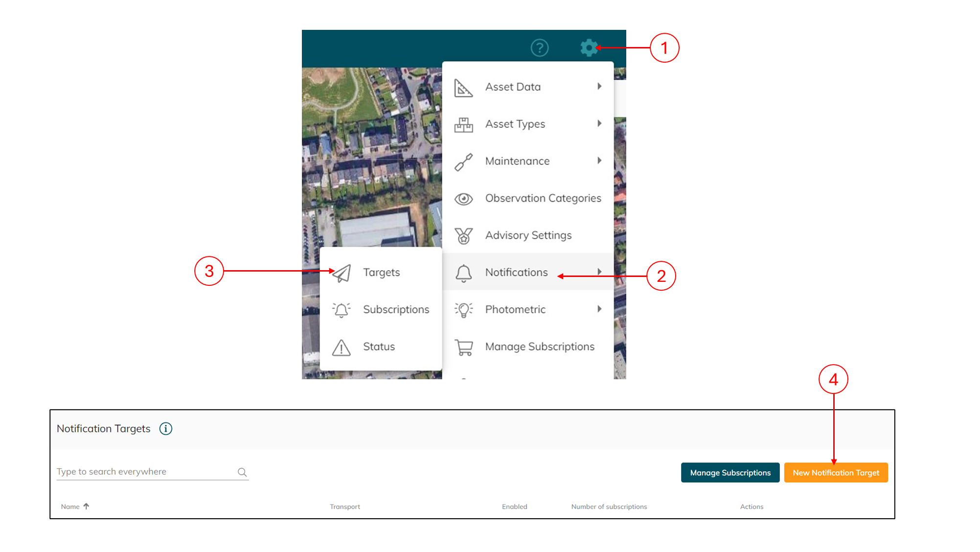Select Subscriptions from the submenu

click(396, 310)
